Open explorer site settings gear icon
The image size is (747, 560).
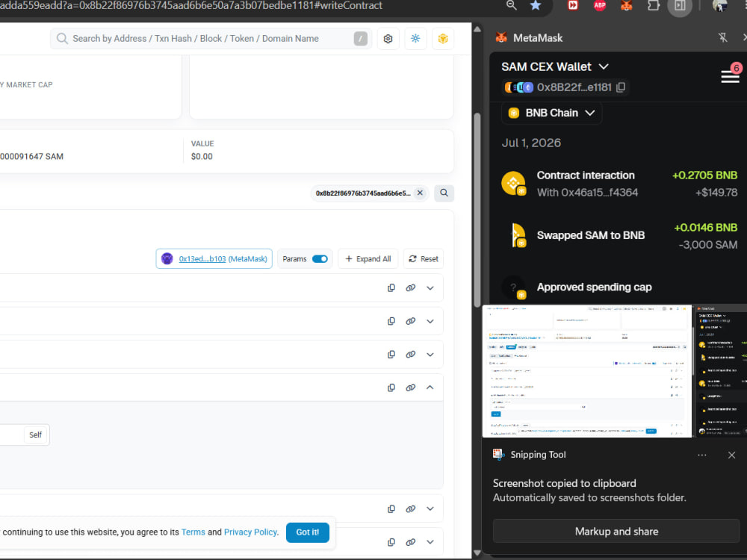388,39
